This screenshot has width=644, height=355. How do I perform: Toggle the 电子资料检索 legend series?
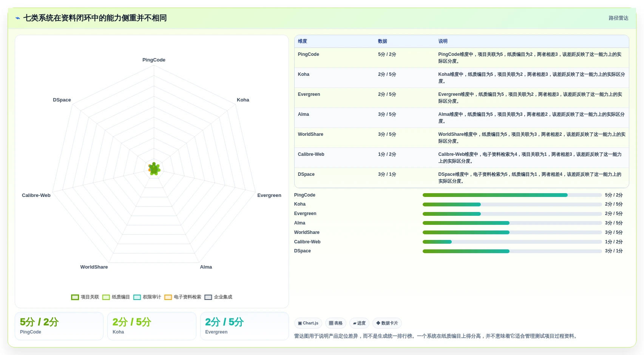pyautogui.click(x=183, y=297)
